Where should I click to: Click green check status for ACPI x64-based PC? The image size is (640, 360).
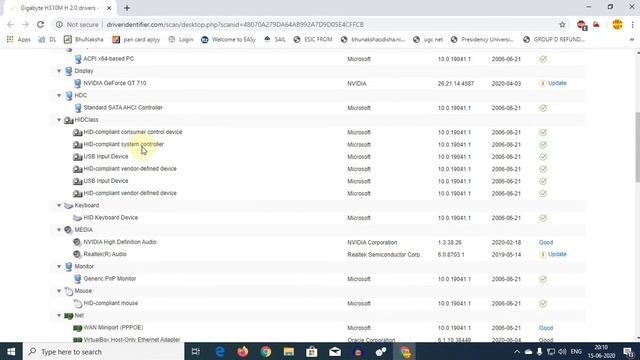coord(543,59)
